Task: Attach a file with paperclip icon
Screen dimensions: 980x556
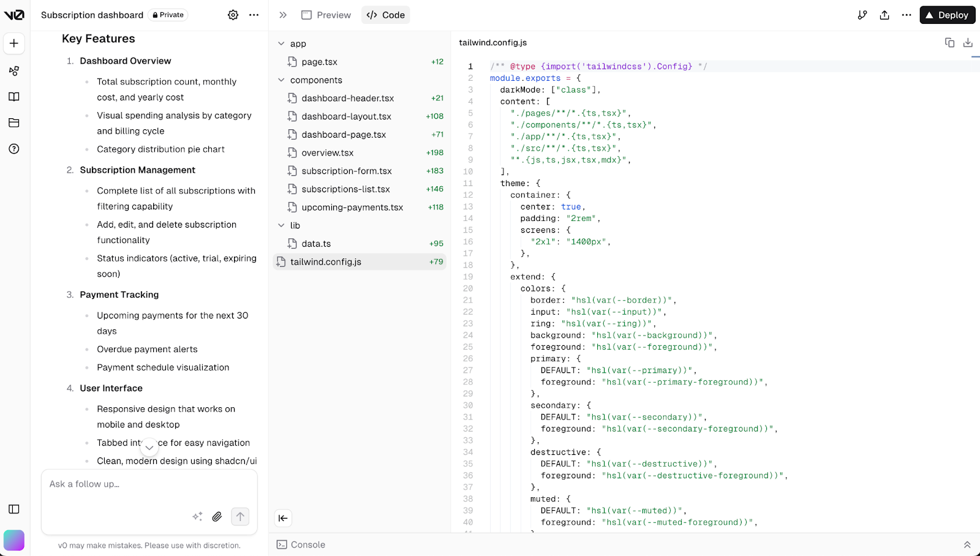Action: [x=217, y=517]
